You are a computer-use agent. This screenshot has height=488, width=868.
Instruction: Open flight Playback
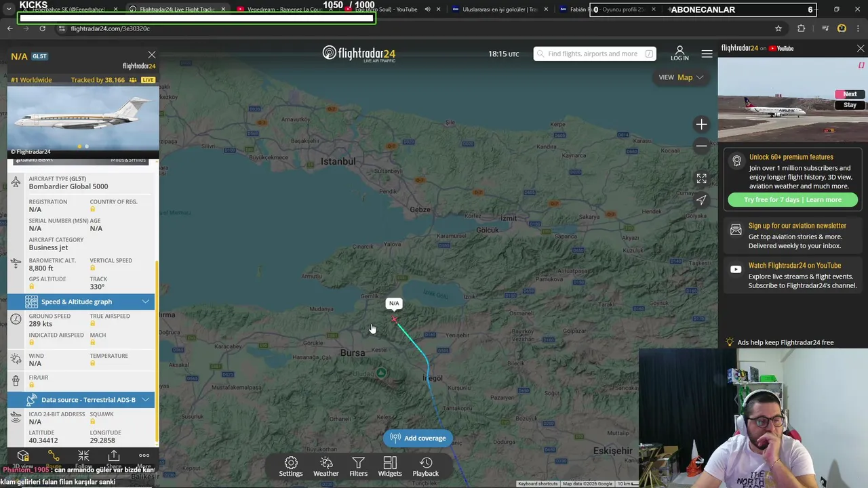point(426,466)
